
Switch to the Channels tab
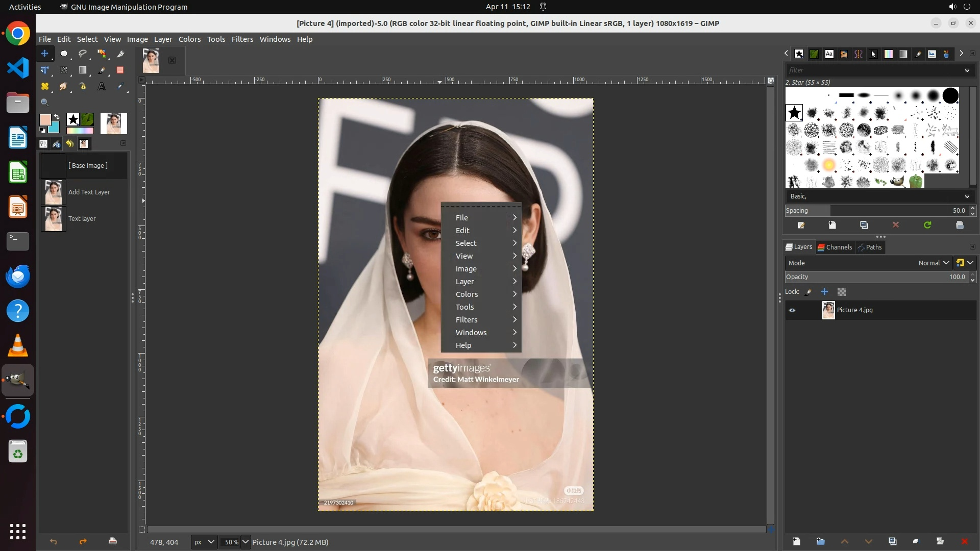835,247
